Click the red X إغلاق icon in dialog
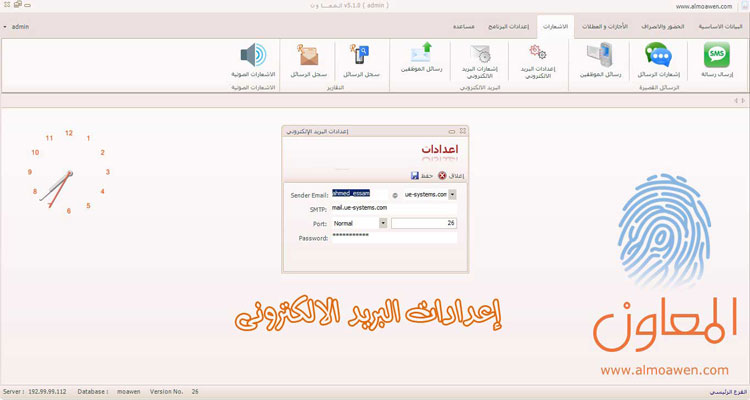This screenshot has height=400, width=750. tap(442, 176)
